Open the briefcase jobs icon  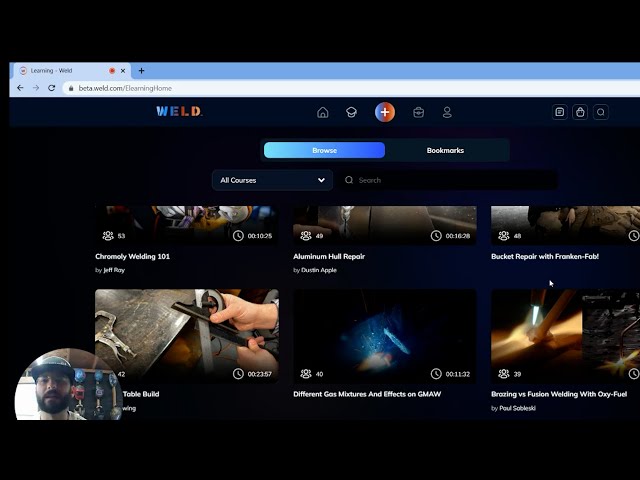tap(418, 112)
